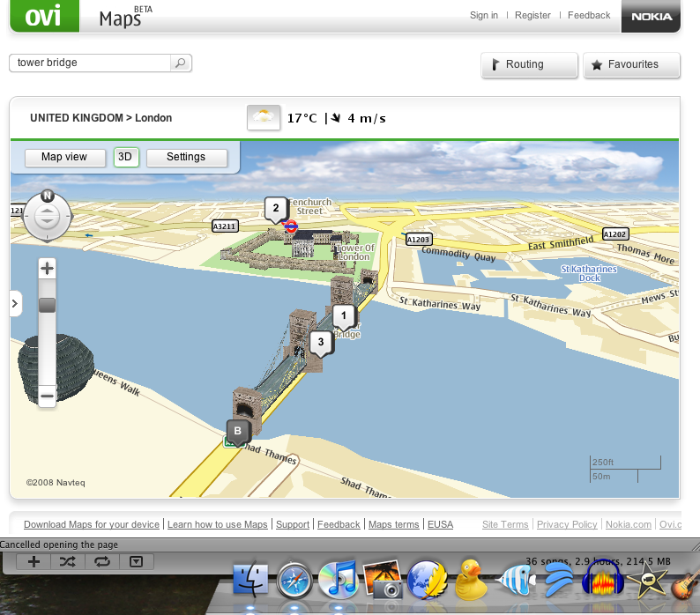Toggle the 3D mode button
This screenshot has width=700, height=615.
pyautogui.click(x=126, y=157)
